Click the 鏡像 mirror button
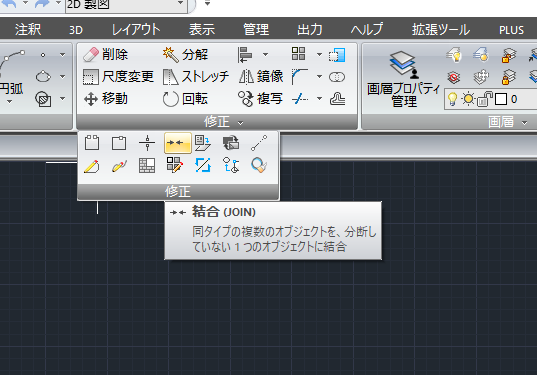Image resolution: width=537 pixels, height=375 pixels. point(261,77)
